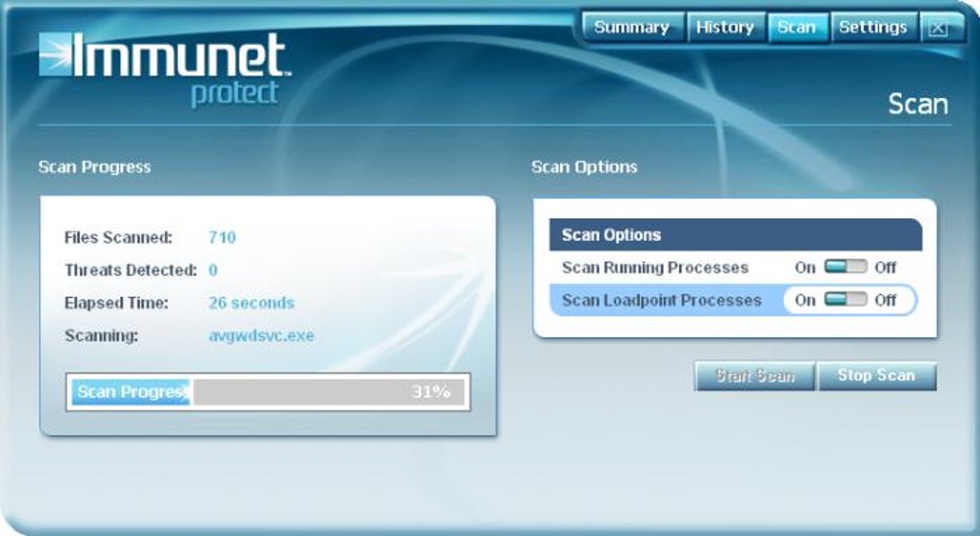Toggle Scan Running Processes switch
Screen dimensions: 980x536
click(845, 267)
